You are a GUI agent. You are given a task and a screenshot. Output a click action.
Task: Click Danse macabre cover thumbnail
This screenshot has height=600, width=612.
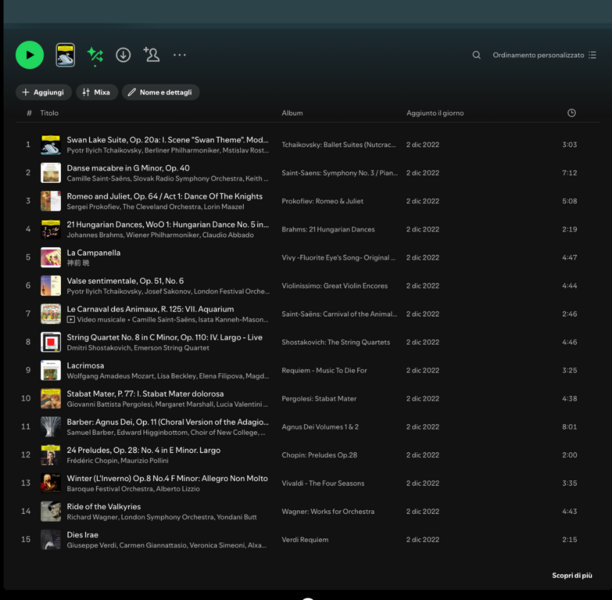51,173
